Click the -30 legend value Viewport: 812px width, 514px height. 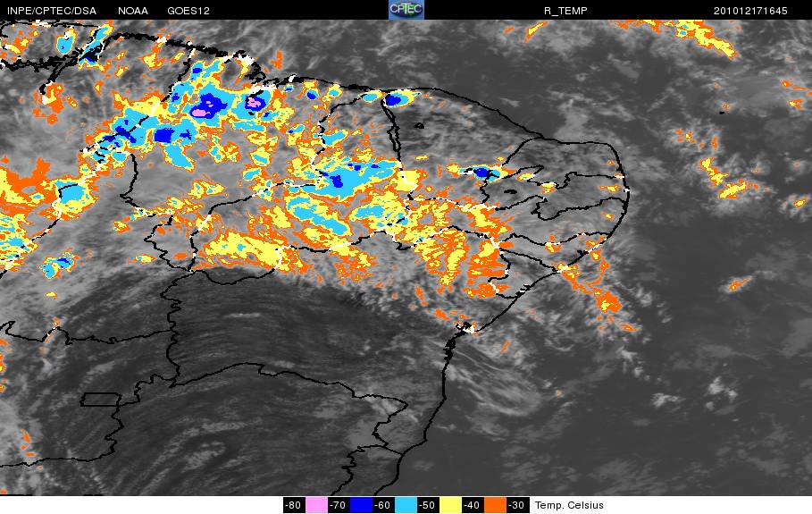tap(517, 505)
